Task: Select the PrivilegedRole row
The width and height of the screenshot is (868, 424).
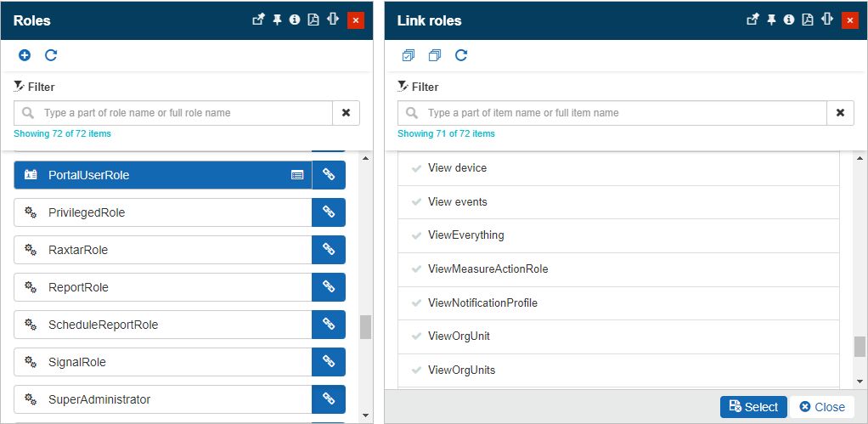Action: coord(161,212)
